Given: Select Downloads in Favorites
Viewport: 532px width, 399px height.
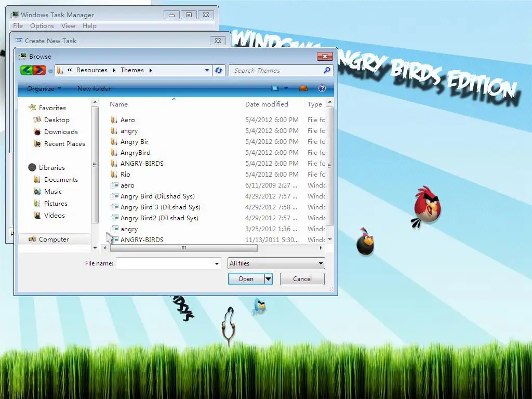Looking at the screenshot, I should pyautogui.click(x=61, y=131).
